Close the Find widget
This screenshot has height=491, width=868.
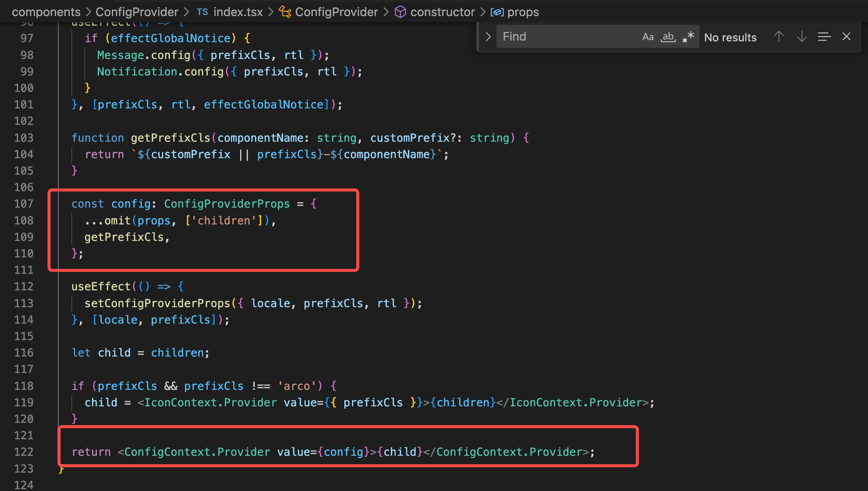coord(846,36)
